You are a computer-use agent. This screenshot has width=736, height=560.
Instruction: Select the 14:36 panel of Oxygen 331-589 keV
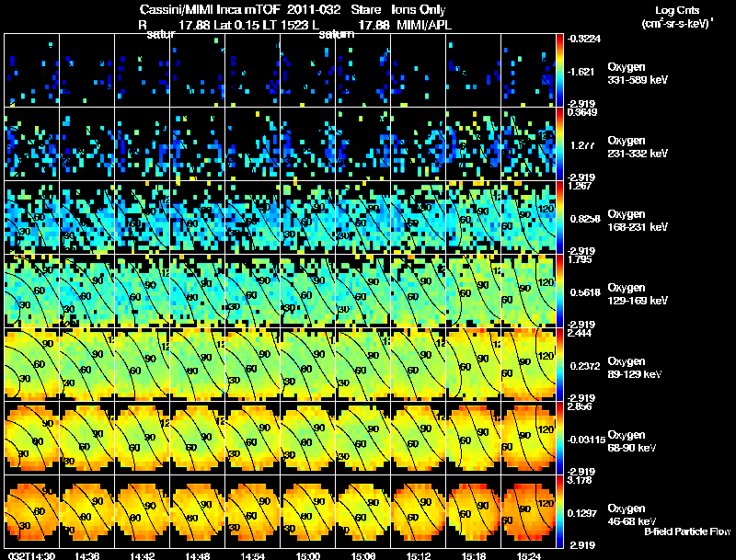(x=86, y=70)
